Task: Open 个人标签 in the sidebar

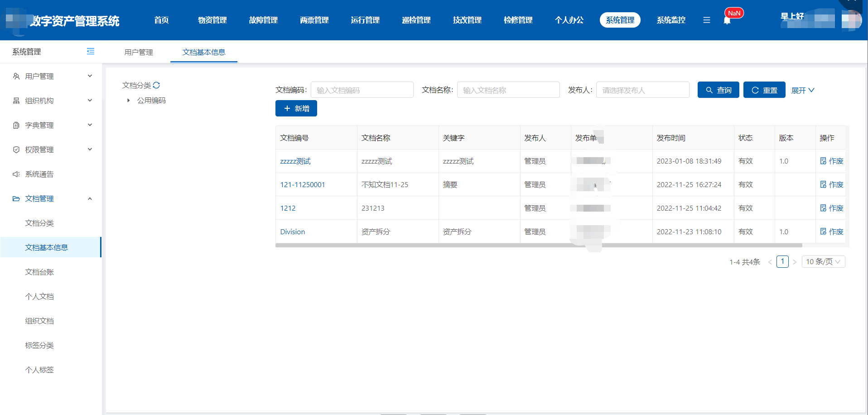Action: pos(39,370)
